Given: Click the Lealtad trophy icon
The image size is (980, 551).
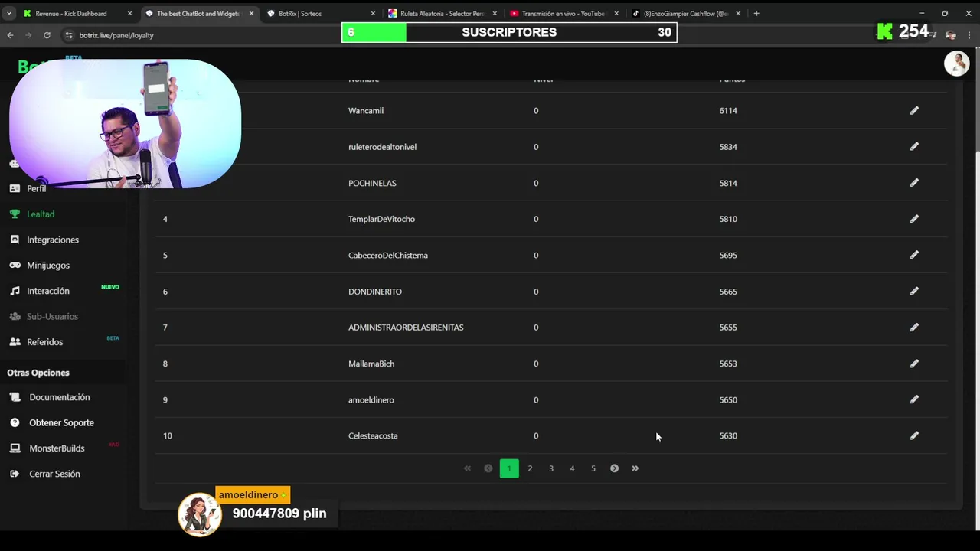Looking at the screenshot, I should click(15, 214).
